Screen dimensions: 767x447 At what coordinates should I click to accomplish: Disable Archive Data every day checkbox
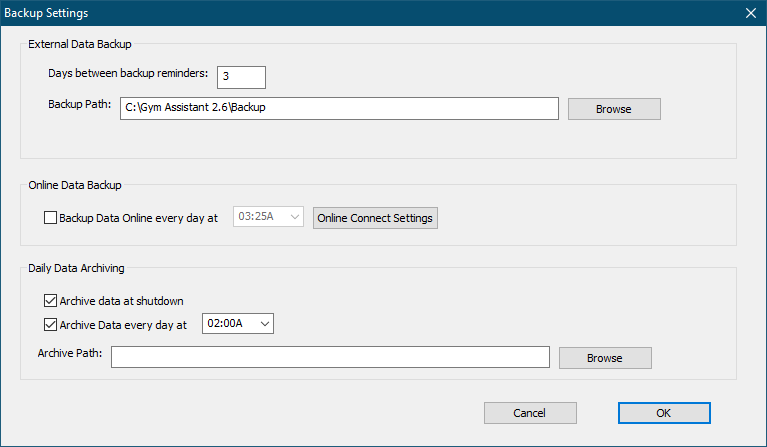(x=51, y=324)
